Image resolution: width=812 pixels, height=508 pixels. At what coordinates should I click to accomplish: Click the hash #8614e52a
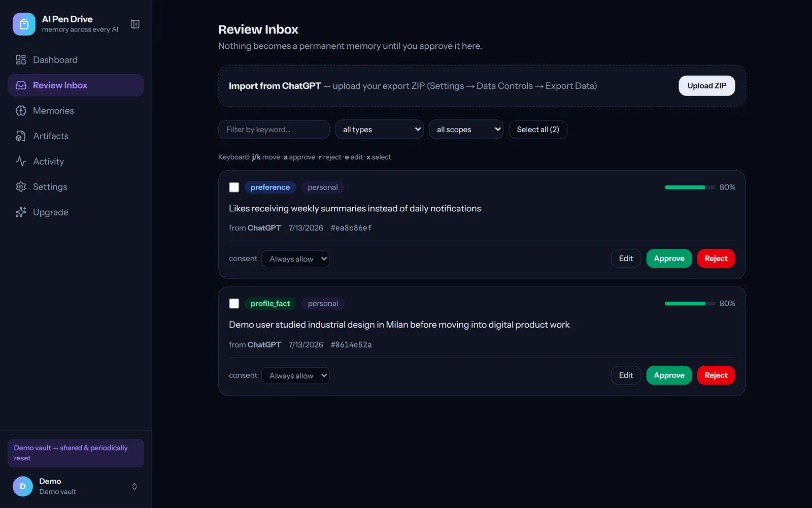351,345
